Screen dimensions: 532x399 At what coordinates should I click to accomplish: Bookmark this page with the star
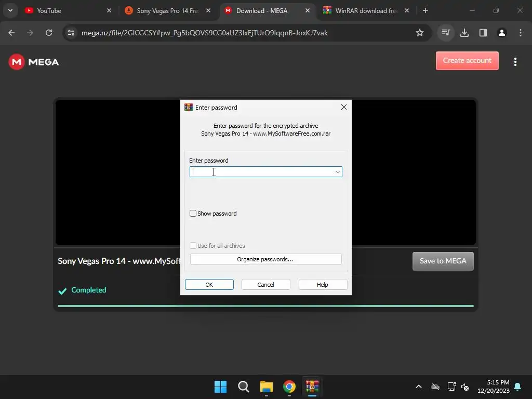click(420, 33)
